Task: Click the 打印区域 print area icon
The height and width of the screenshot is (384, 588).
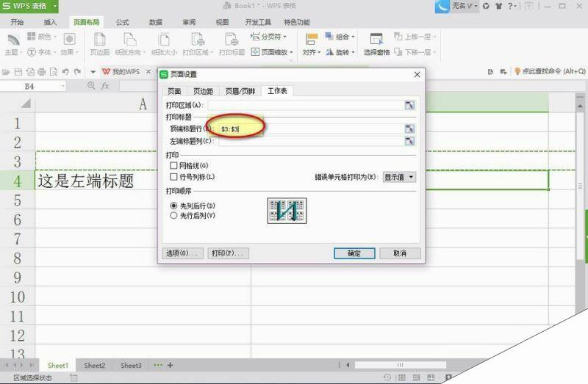Action: tap(198, 40)
